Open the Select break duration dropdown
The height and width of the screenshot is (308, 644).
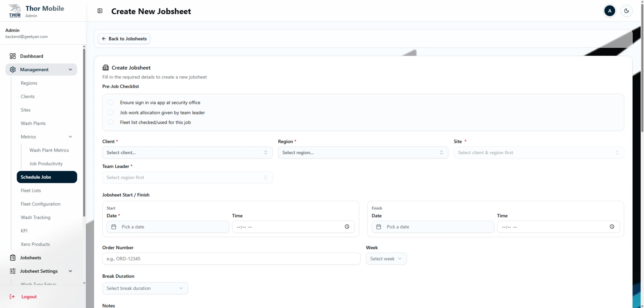[145, 288]
